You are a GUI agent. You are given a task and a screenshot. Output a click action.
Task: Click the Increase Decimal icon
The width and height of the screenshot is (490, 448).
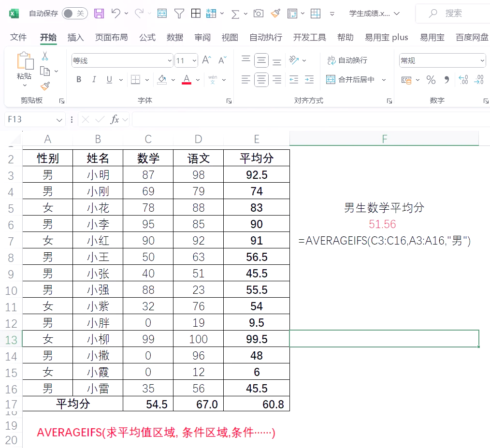tap(463, 80)
